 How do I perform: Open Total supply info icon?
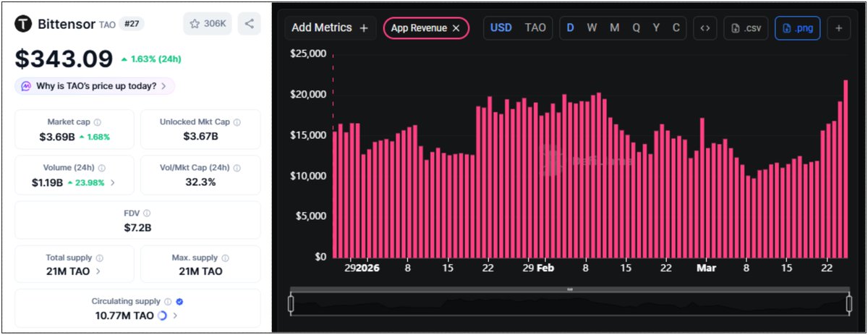[x=100, y=258]
